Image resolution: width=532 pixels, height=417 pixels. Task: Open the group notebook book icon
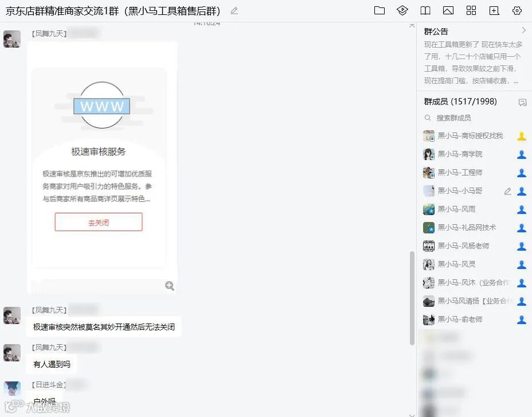pyautogui.click(x=425, y=10)
